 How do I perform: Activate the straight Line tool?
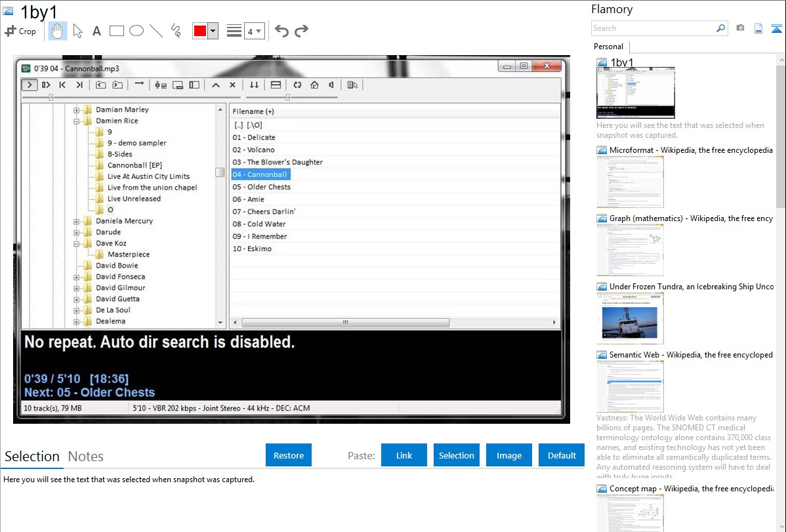[156, 31]
